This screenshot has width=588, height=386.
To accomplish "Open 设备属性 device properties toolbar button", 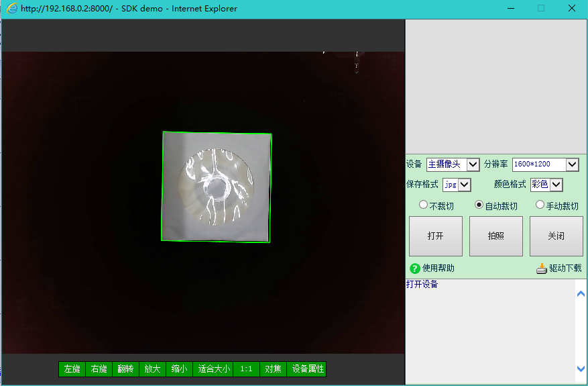I will pyautogui.click(x=307, y=369).
